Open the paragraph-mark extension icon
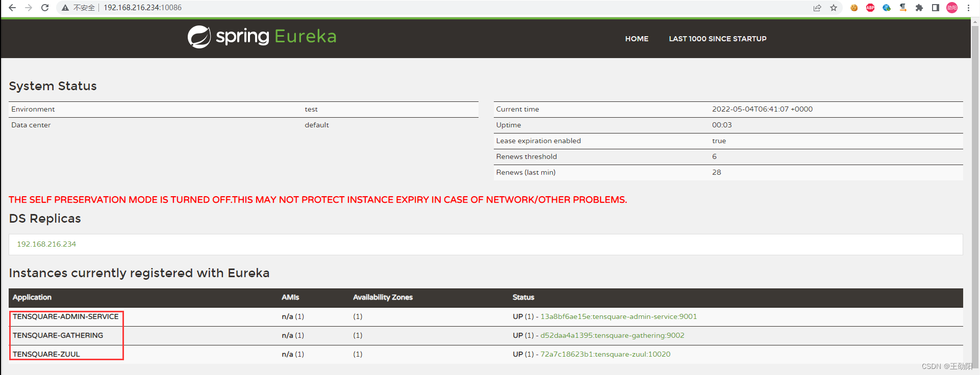This screenshot has height=375, width=980. point(903,8)
